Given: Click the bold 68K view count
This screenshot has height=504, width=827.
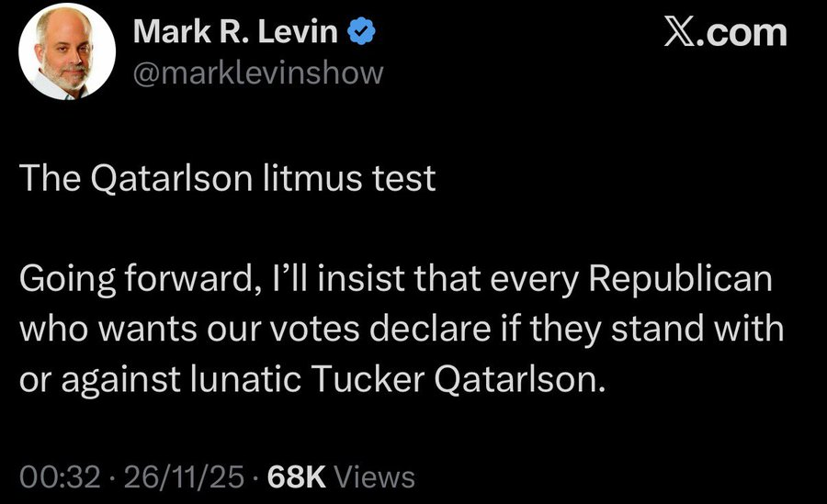Looking at the screenshot, I should tap(295, 476).
